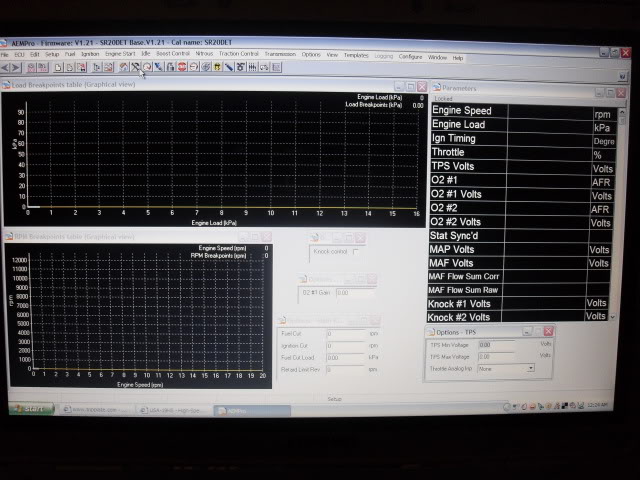Open the Window menu
Image resolution: width=640 pixels, height=480 pixels.
pyautogui.click(x=437, y=57)
